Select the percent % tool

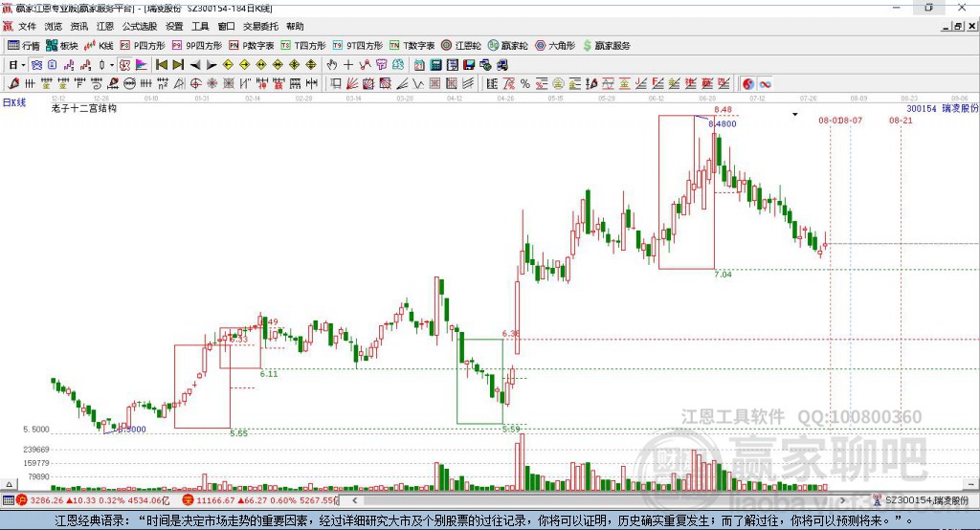coord(525,83)
